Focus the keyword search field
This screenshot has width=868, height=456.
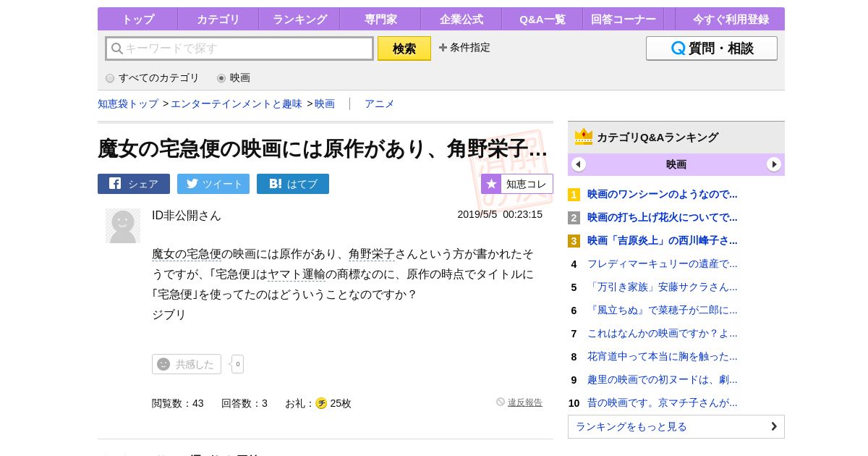[x=239, y=48]
